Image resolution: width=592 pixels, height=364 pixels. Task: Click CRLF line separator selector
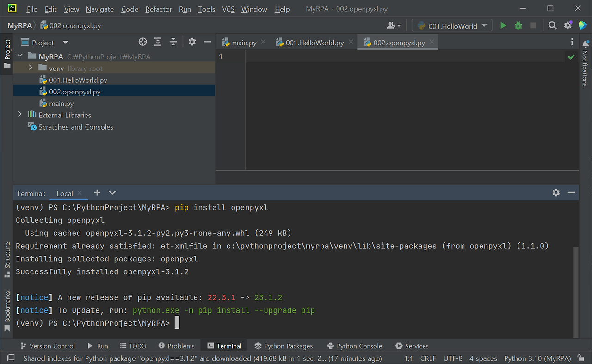pyautogui.click(x=428, y=358)
